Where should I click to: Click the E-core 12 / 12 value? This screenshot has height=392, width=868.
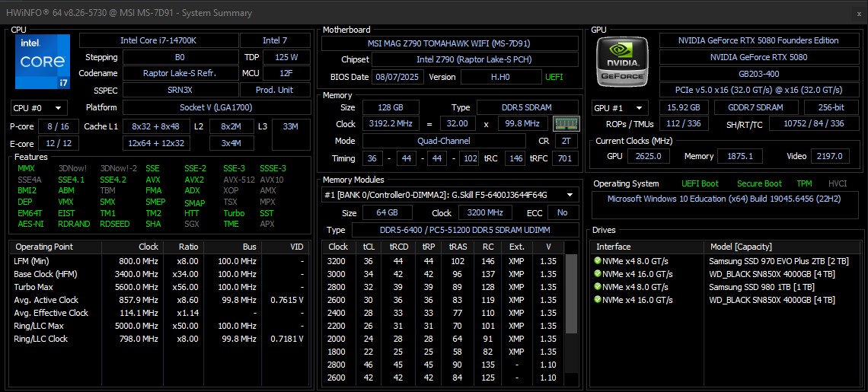tap(58, 143)
